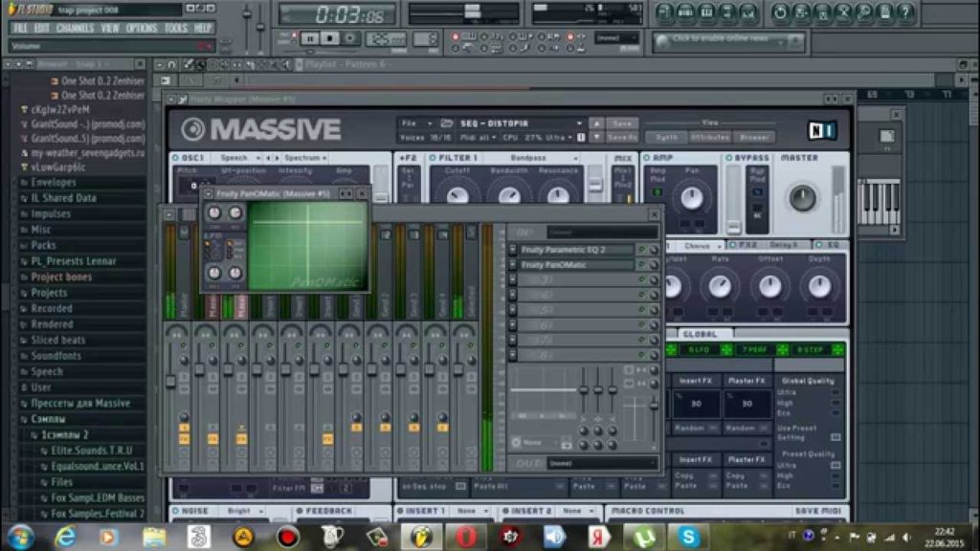The height and width of the screenshot is (551, 980).
Task: Click the magnifier icon in FL Studio toolbar
Action: (x=864, y=12)
